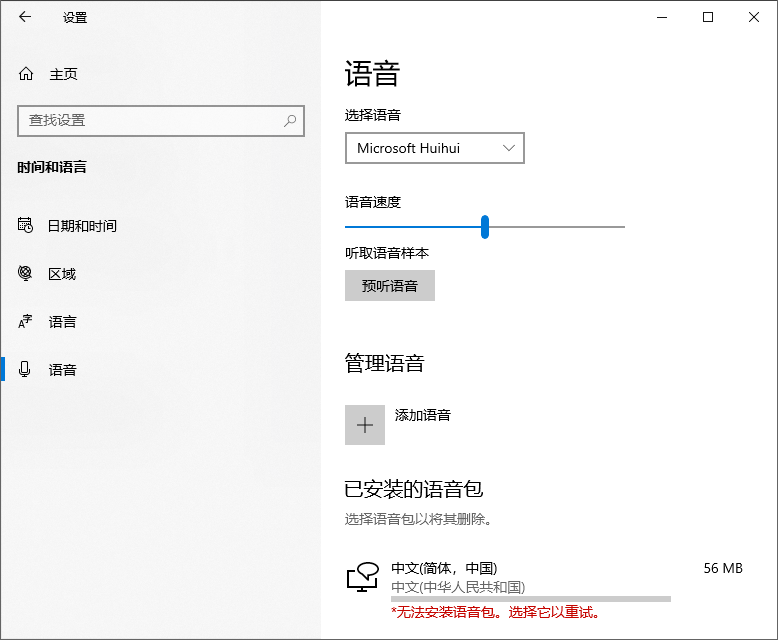Click the 日期和时间 calendar icon
This screenshot has width=778, height=640.
25,225
